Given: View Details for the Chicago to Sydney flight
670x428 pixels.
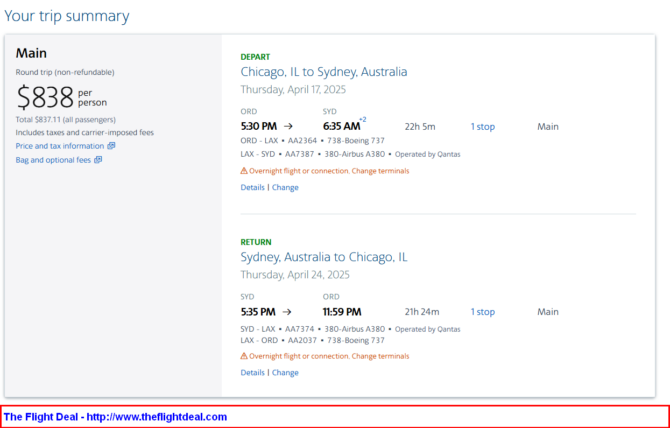Looking at the screenshot, I should [253, 188].
